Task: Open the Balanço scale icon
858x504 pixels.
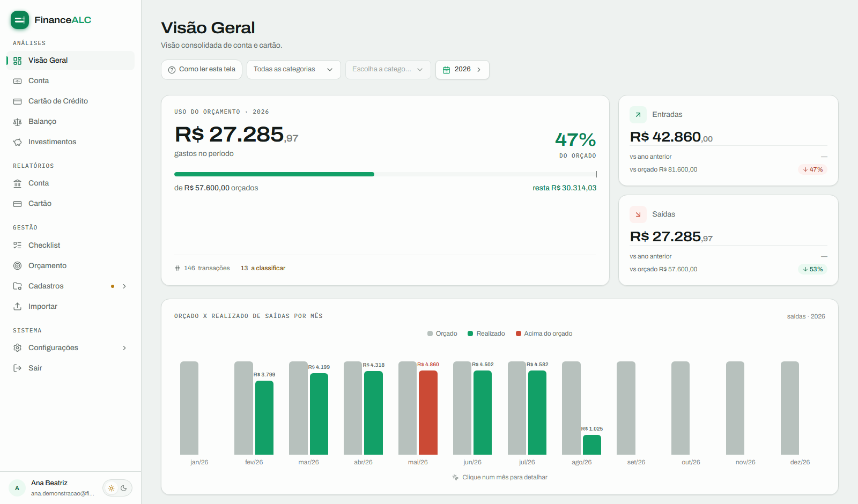Action: (x=17, y=122)
